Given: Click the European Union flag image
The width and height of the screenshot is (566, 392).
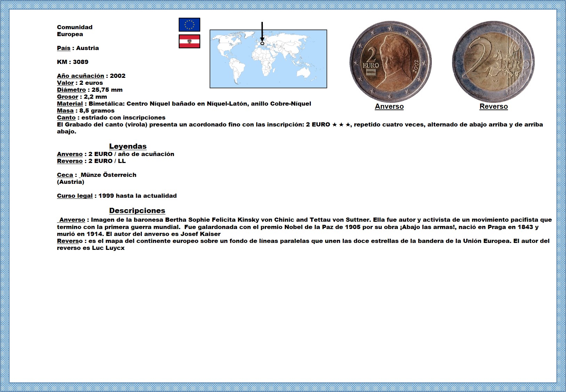Looking at the screenshot, I should point(189,25).
